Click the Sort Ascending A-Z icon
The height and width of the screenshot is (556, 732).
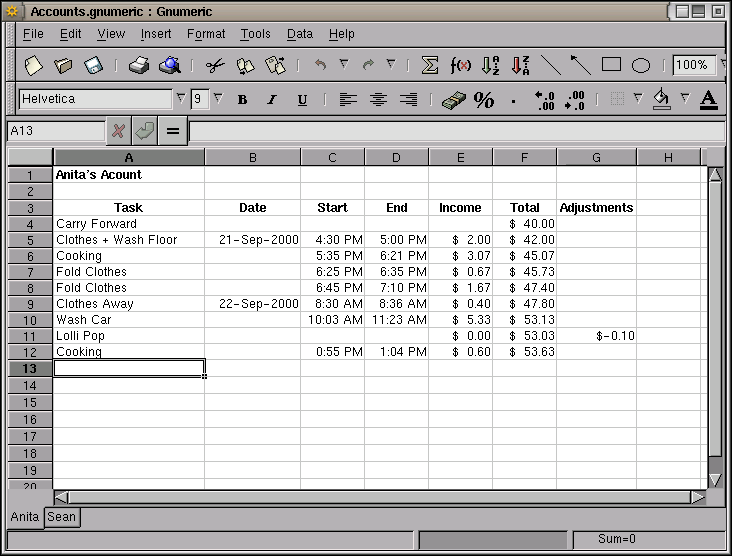[x=490, y=66]
